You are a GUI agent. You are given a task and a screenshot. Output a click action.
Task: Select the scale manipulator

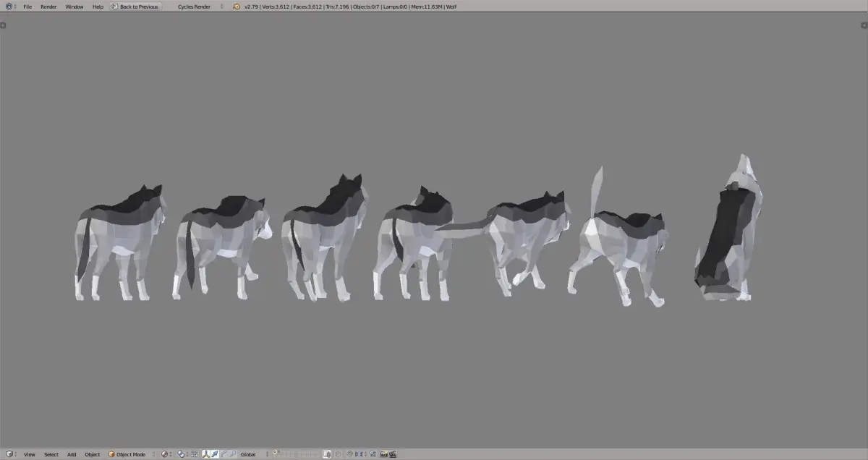[232, 454]
